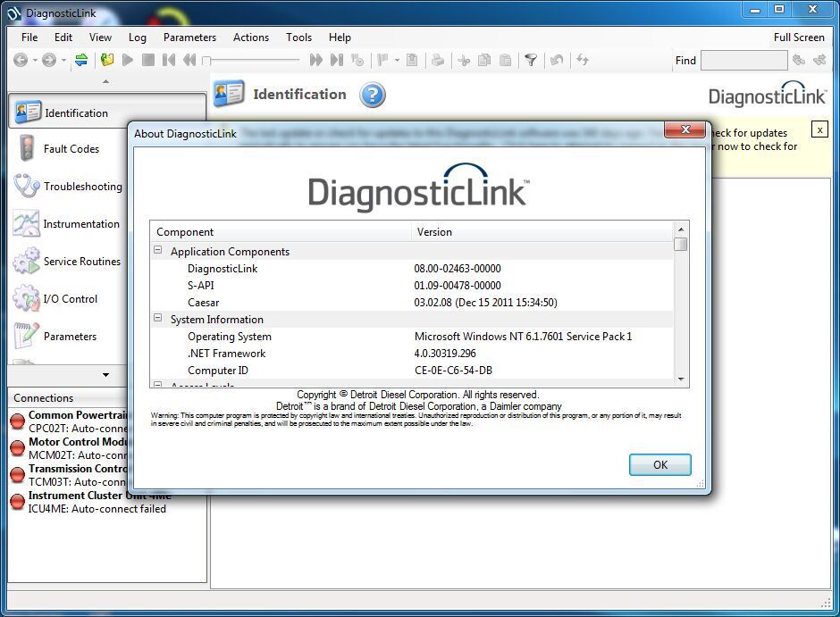Image resolution: width=840 pixels, height=617 pixels.
Task: Open the Actions menu
Action: (x=250, y=38)
